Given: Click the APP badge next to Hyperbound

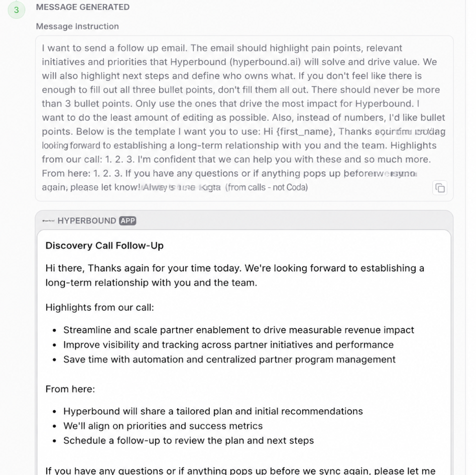Looking at the screenshot, I should (x=128, y=220).
